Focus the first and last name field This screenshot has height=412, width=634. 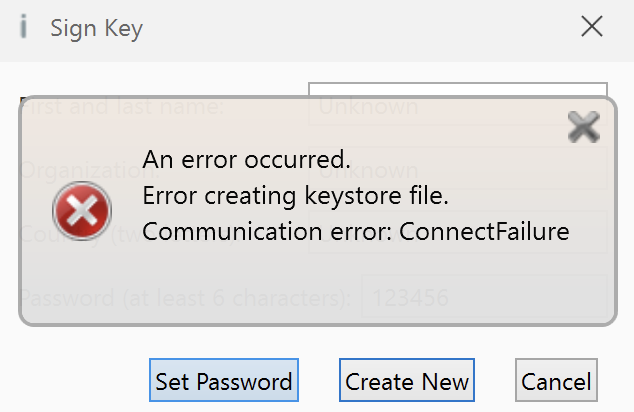click(x=457, y=104)
